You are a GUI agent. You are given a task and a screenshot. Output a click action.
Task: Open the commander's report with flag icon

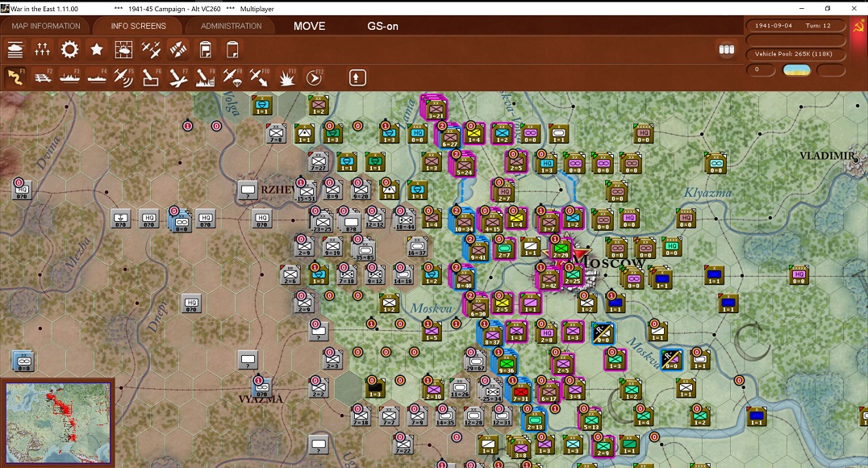(206, 50)
